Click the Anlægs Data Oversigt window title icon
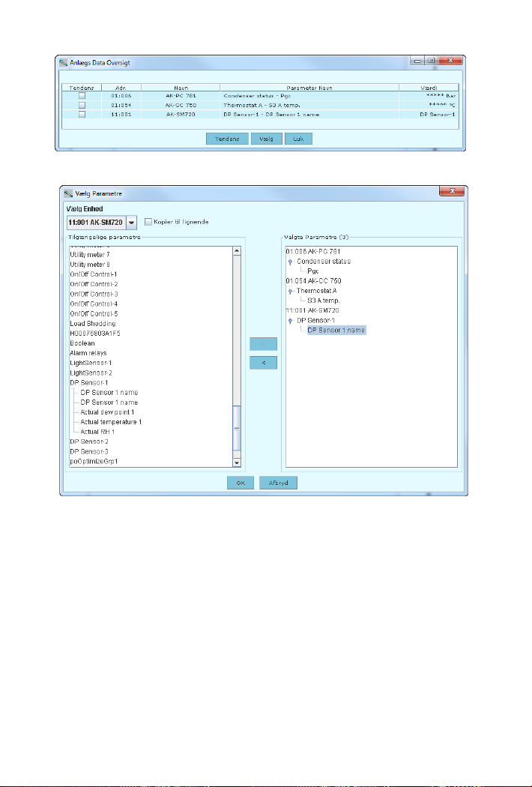532x787 pixels. 63,63
